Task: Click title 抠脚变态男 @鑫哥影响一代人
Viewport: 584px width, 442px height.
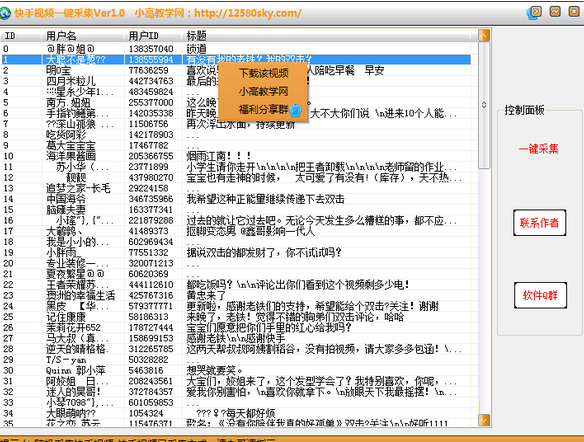Action: pos(251,231)
